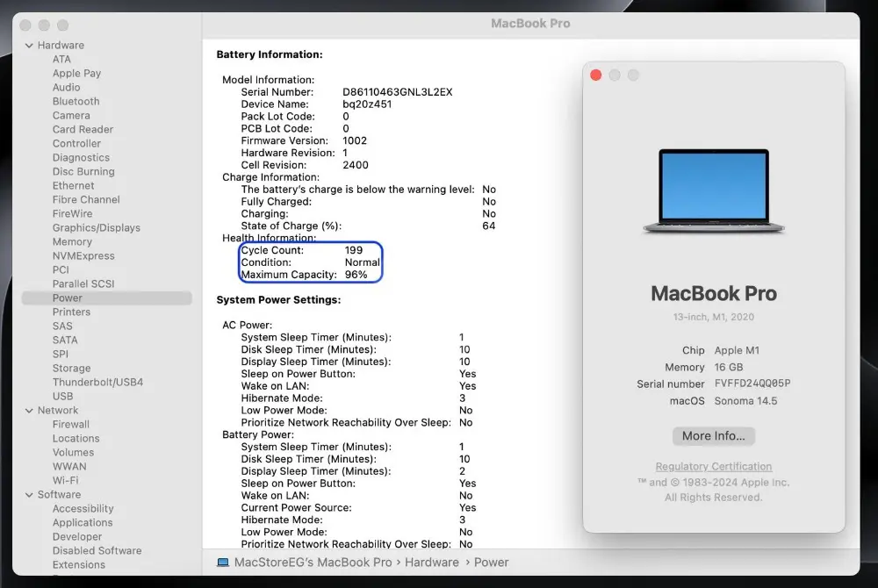Viewport: 878px width, 588px height.
Task: Select NVMExpress in the sidebar
Action: point(83,255)
